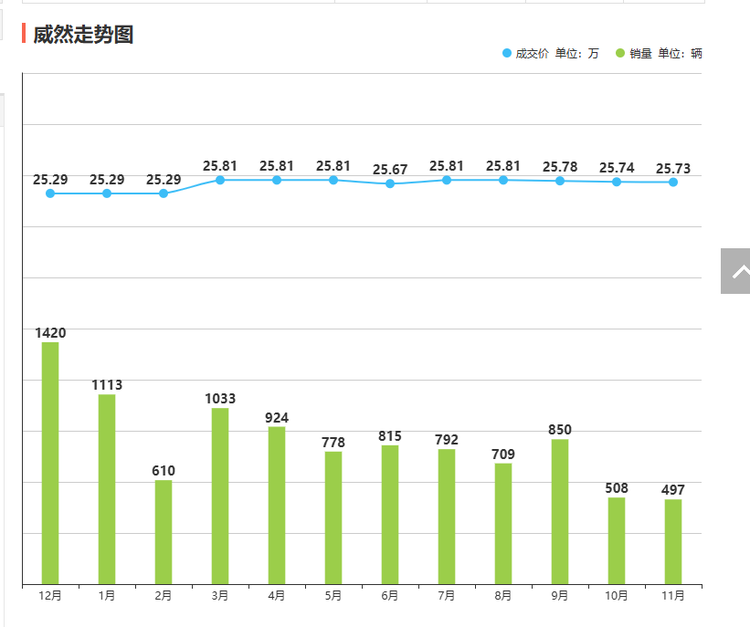Image resolution: width=750 pixels, height=627 pixels.
Task: Click the October bar showing 508
Action: click(617, 540)
